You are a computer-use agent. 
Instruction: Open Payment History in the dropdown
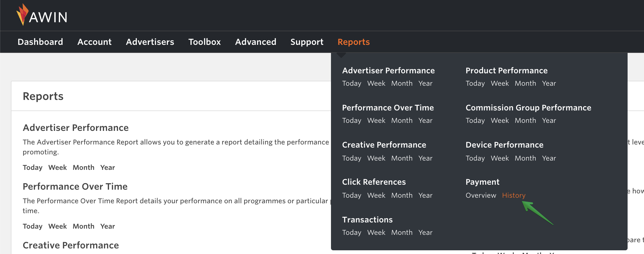(514, 195)
